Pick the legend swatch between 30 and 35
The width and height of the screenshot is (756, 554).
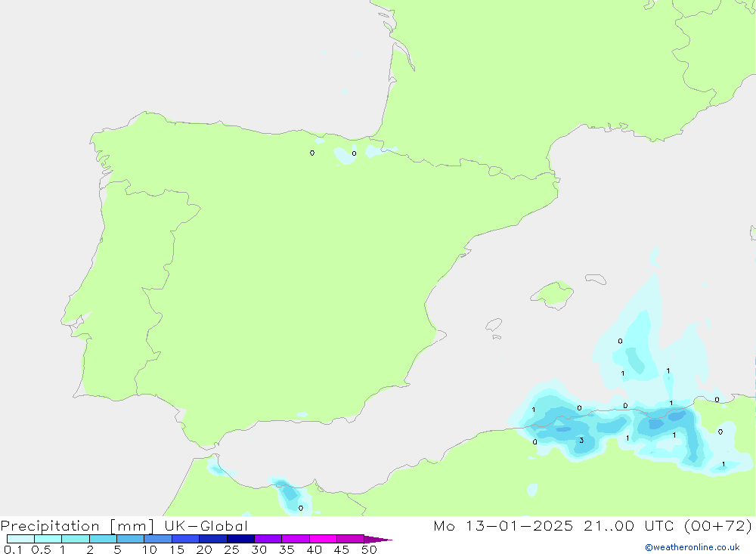pyautogui.click(x=268, y=539)
